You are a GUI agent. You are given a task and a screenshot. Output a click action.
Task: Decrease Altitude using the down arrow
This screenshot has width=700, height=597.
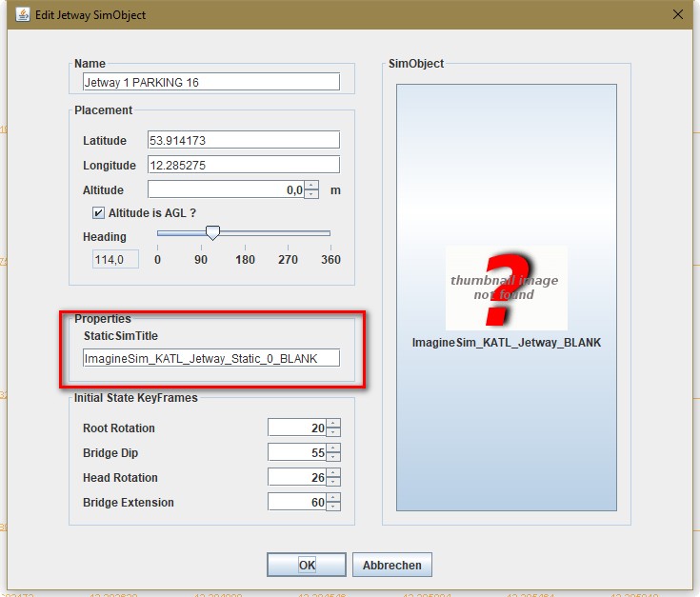coord(311,194)
